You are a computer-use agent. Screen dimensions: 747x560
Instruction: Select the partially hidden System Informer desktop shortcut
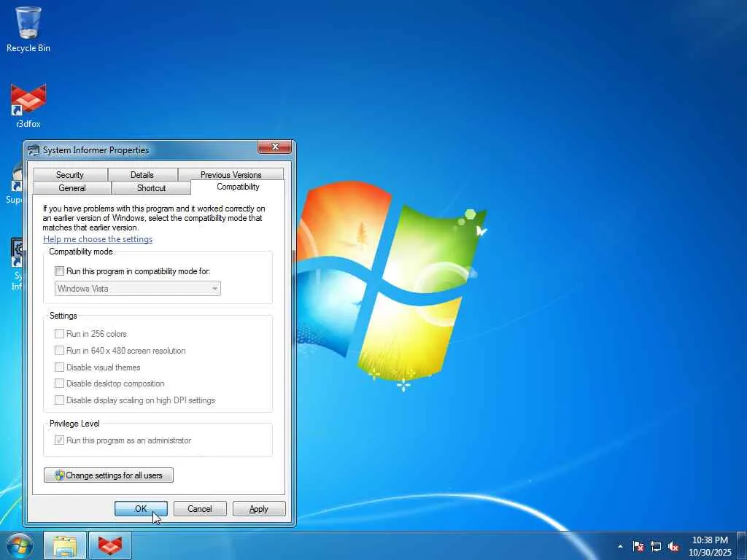17,264
